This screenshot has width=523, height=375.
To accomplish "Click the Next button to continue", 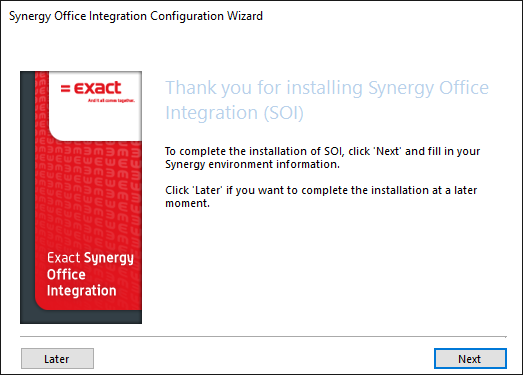I will click(470, 359).
